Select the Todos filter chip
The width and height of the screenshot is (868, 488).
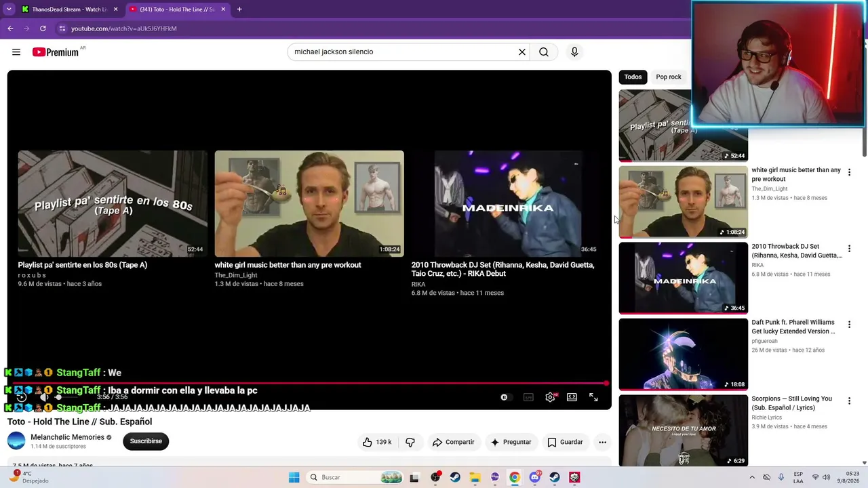pyautogui.click(x=633, y=77)
